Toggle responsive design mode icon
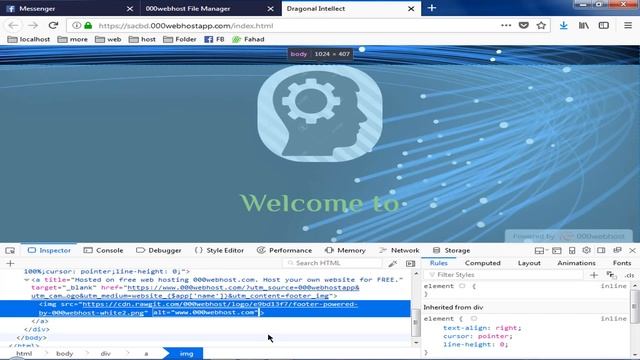This screenshot has width=640, height=360. 572,250
